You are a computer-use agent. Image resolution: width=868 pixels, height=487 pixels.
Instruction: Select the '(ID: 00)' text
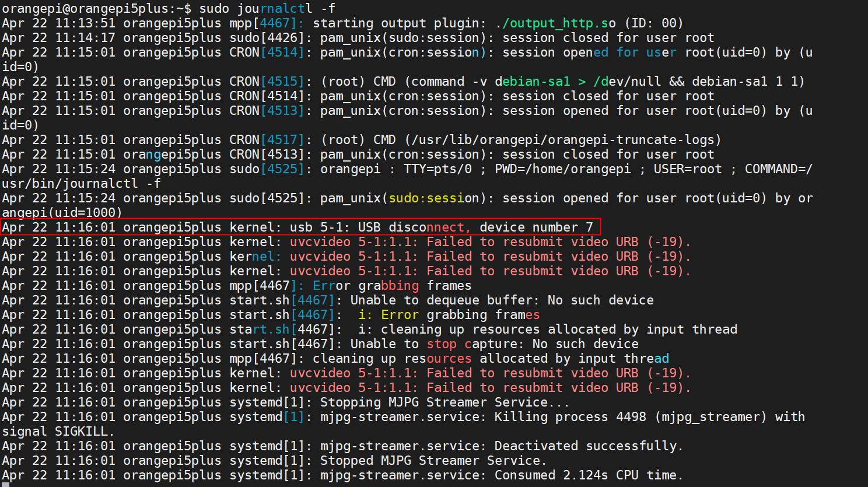654,23
